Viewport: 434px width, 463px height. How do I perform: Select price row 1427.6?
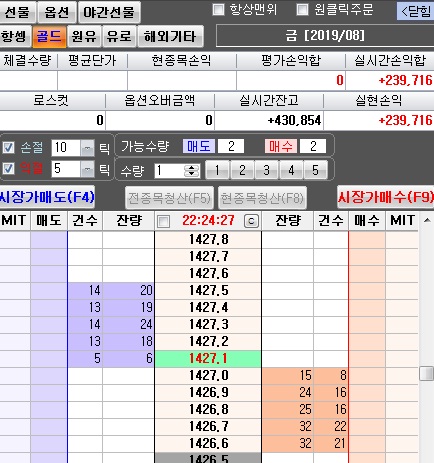(208, 274)
